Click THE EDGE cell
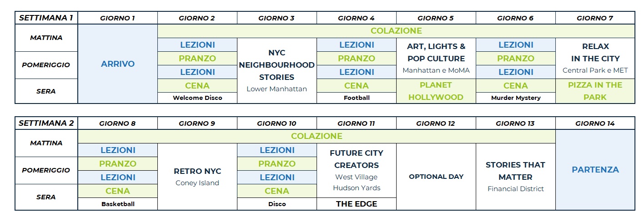644x222 pixels. 357,204
